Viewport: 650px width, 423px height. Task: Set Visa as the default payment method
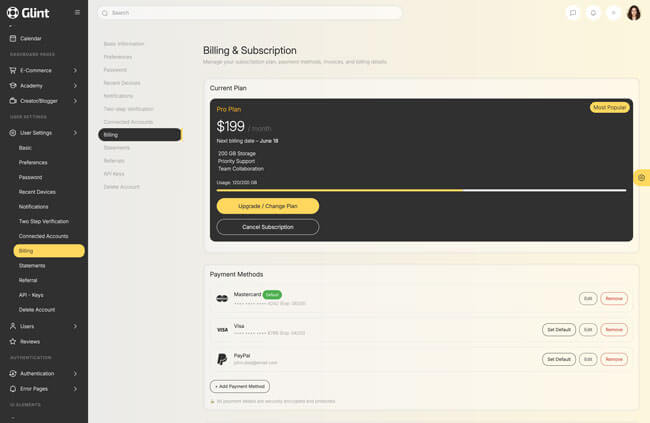pyautogui.click(x=558, y=329)
